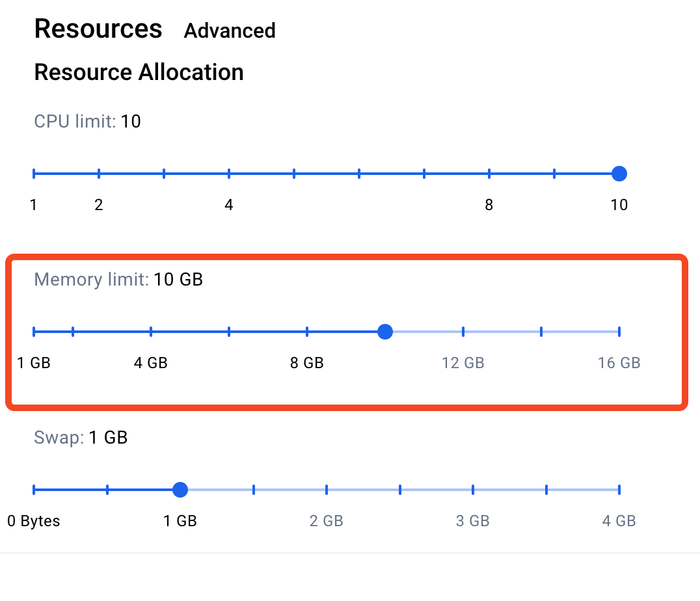The width and height of the screenshot is (700, 601).
Task: Click the CPU limit 6 tick mark
Action: (x=359, y=174)
